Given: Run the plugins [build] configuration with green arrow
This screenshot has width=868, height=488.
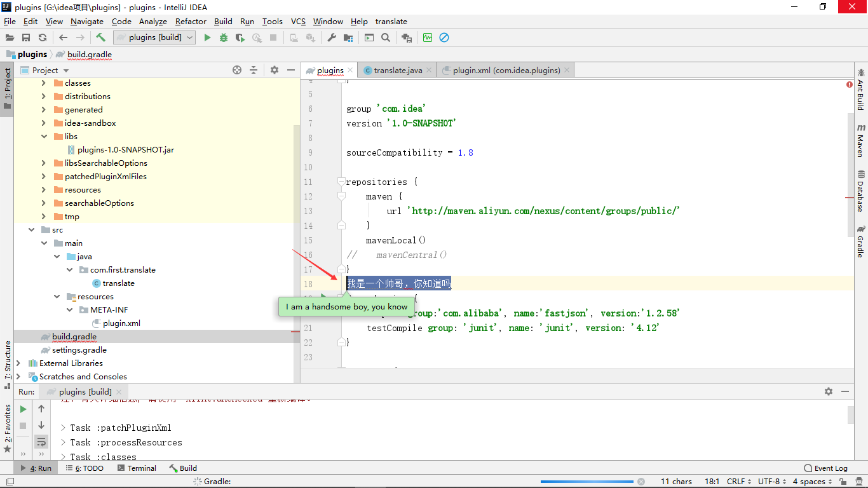Looking at the screenshot, I should (x=208, y=37).
